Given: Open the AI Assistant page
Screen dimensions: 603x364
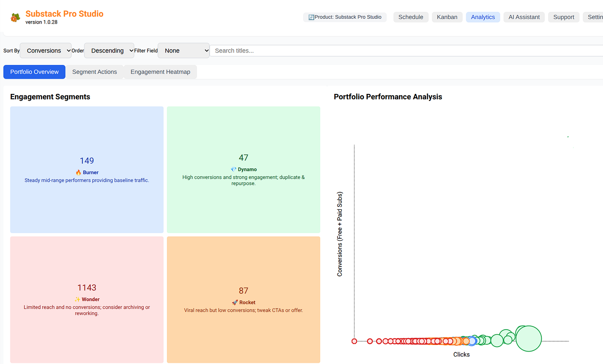Looking at the screenshot, I should [x=524, y=17].
